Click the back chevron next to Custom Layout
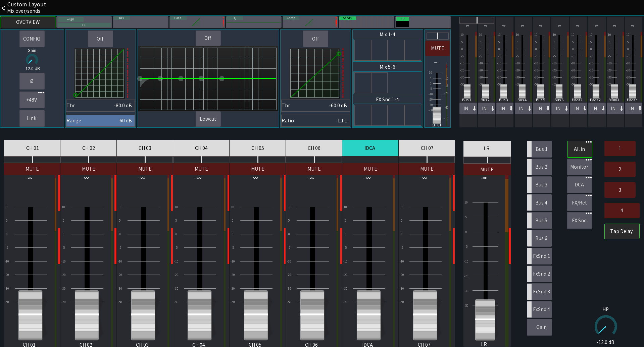Image resolution: width=644 pixels, height=347 pixels. point(4,8)
